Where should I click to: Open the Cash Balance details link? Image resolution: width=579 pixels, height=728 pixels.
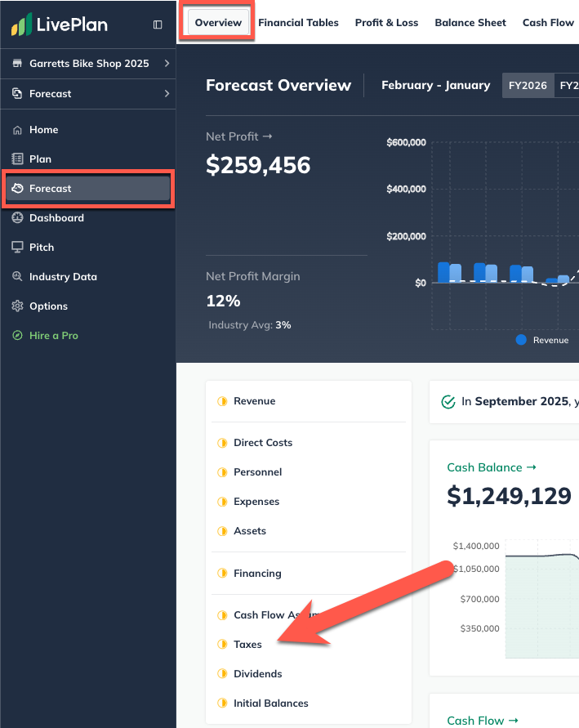pos(492,467)
